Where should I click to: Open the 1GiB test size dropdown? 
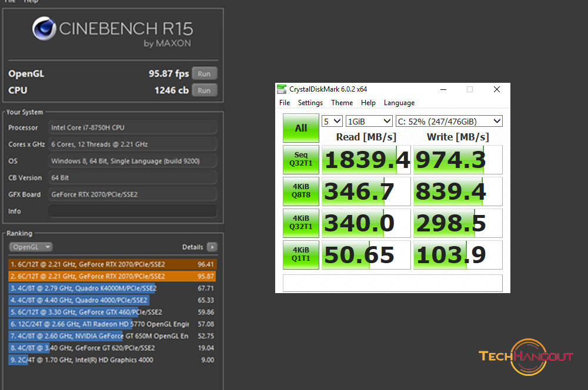[x=369, y=121]
